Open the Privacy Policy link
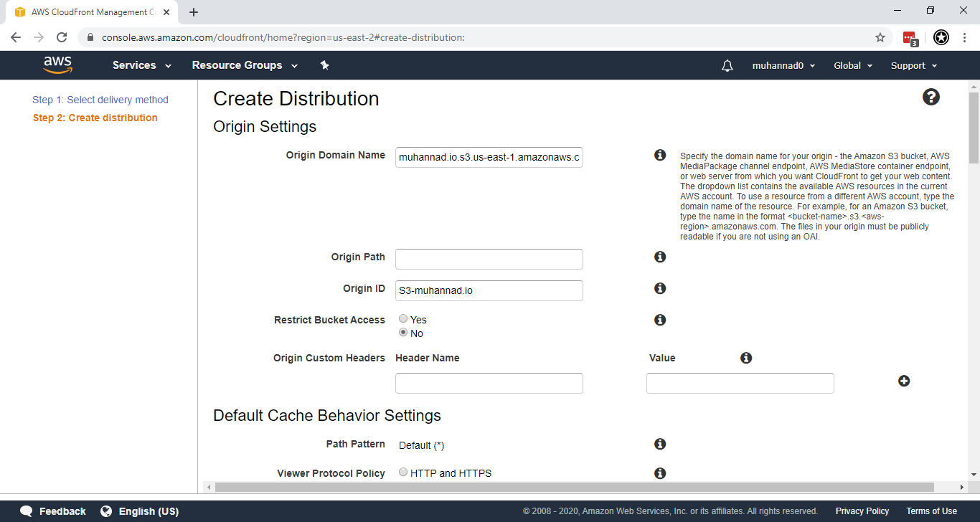Viewport: 980px width, 522px height. tap(862, 511)
